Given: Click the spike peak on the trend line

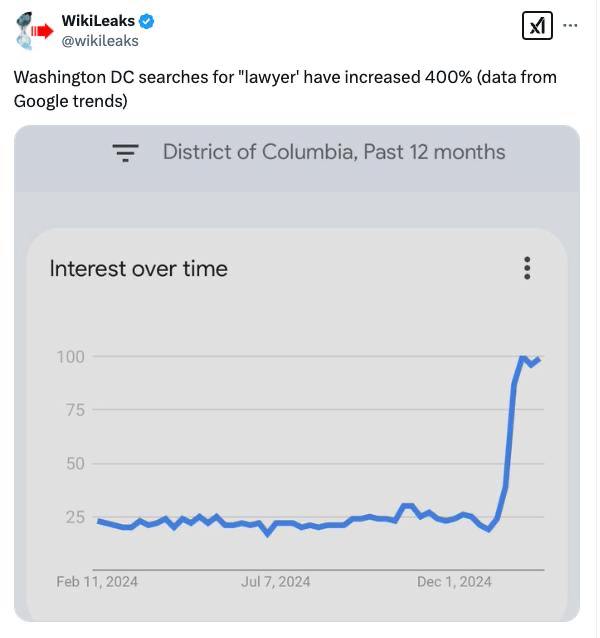Looking at the screenshot, I should 523,358.
